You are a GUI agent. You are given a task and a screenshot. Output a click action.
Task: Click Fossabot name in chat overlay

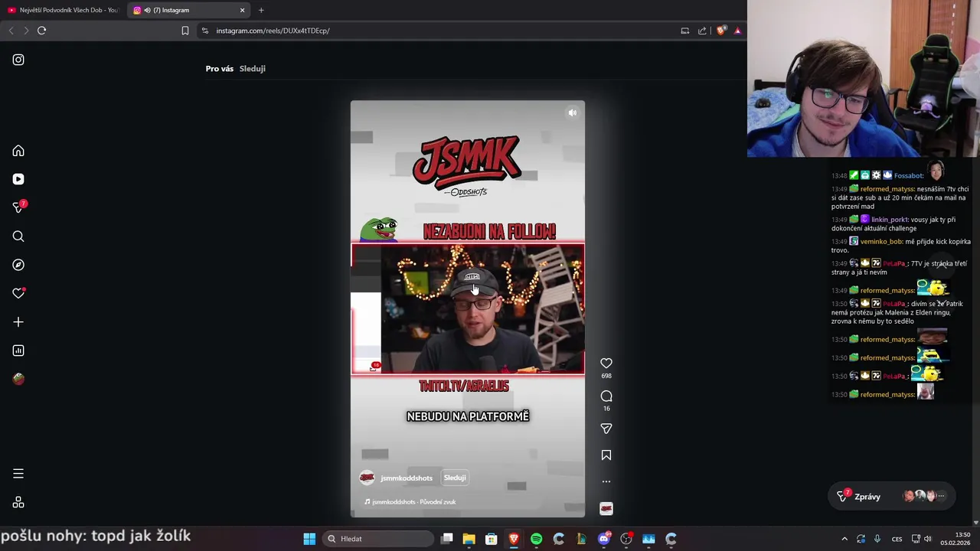pyautogui.click(x=909, y=176)
